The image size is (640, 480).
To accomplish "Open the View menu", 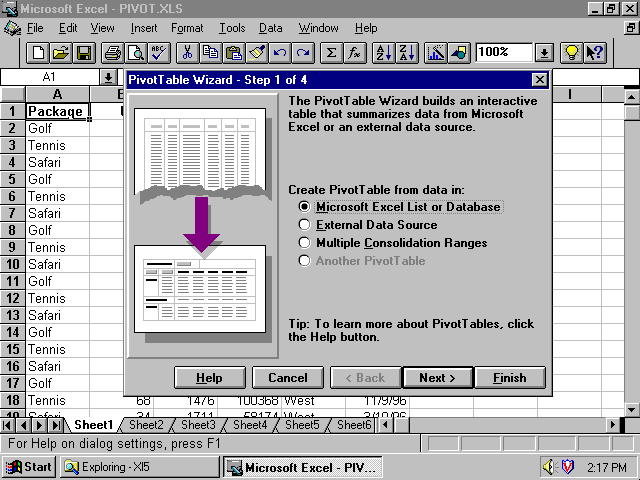I will click(x=102, y=28).
